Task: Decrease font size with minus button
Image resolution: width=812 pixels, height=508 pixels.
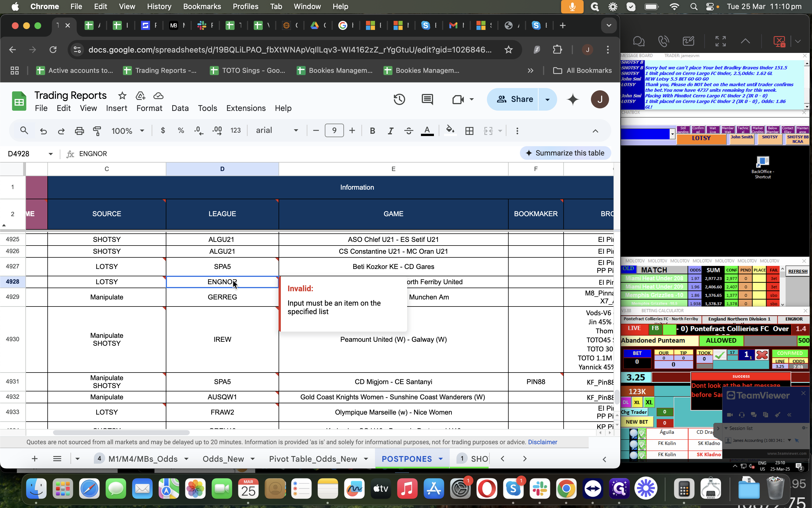Action: pyautogui.click(x=315, y=131)
